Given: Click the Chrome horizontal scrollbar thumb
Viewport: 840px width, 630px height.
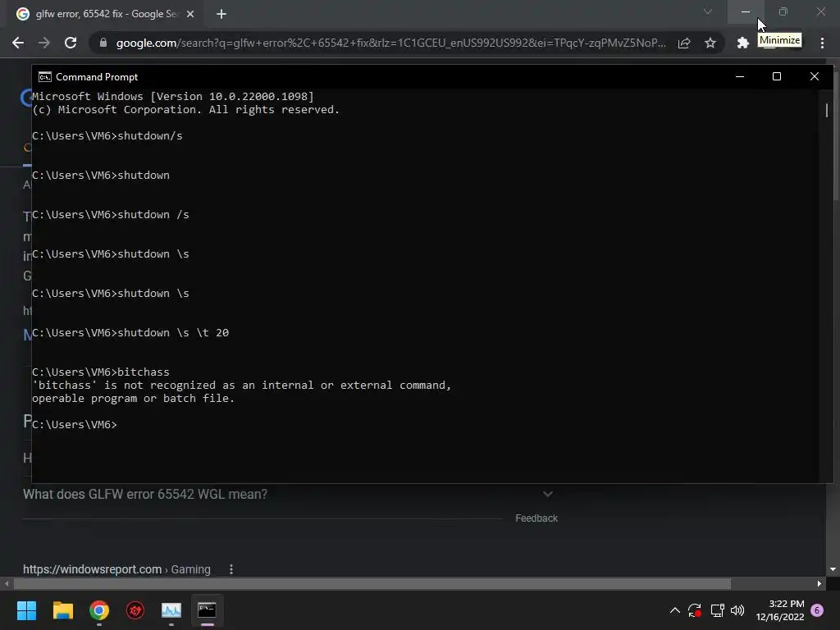Looking at the screenshot, I should pyautogui.click(x=372, y=583).
